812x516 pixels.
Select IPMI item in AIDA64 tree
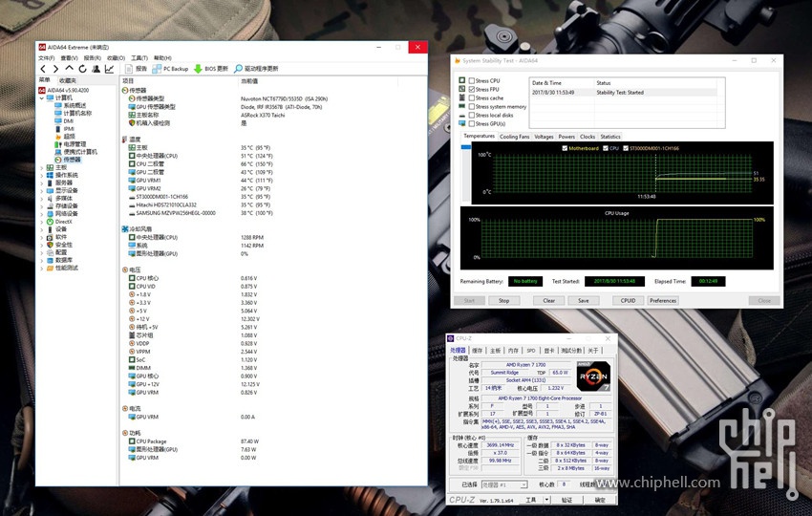pyautogui.click(x=65, y=128)
